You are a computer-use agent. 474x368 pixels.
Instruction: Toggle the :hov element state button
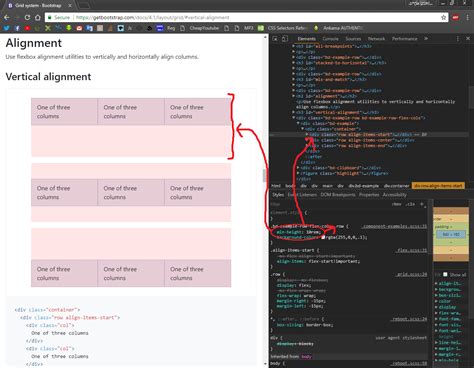click(397, 204)
